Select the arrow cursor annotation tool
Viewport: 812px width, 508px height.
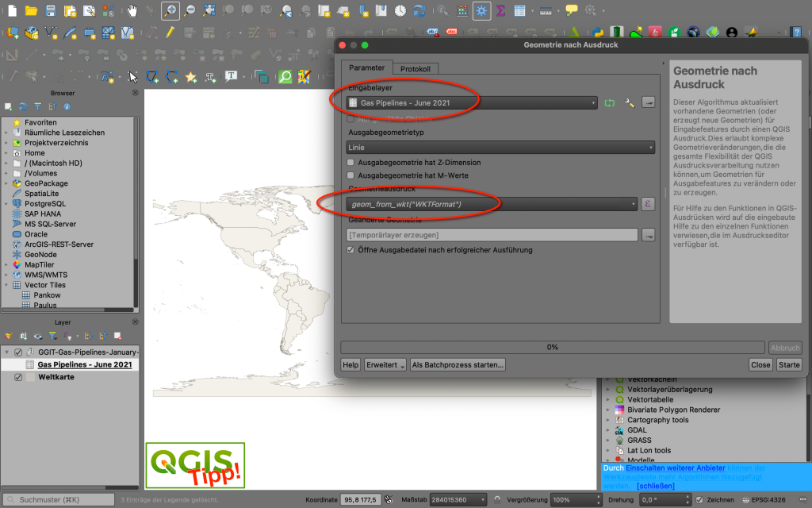[133, 77]
